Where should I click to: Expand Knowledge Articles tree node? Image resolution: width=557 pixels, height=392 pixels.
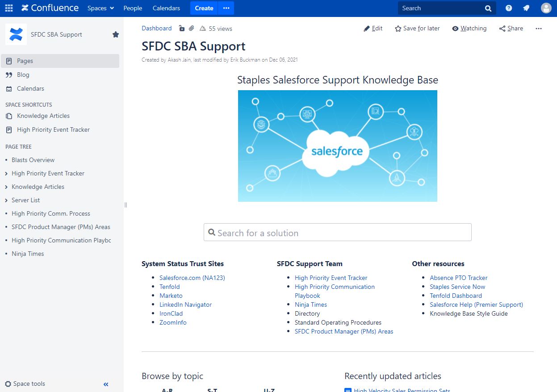point(6,187)
